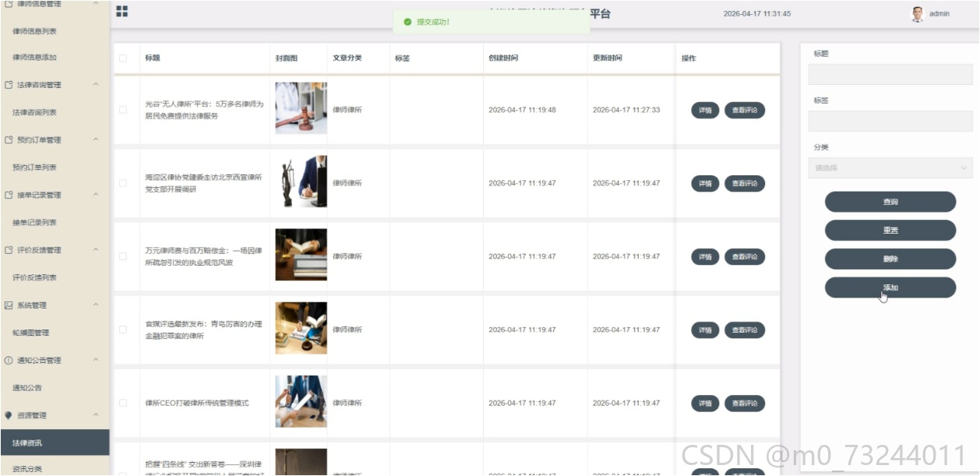Click the update time 2026-04-17 11:27:33
Viewport: 980px width, 476px height.
[626, 110]
